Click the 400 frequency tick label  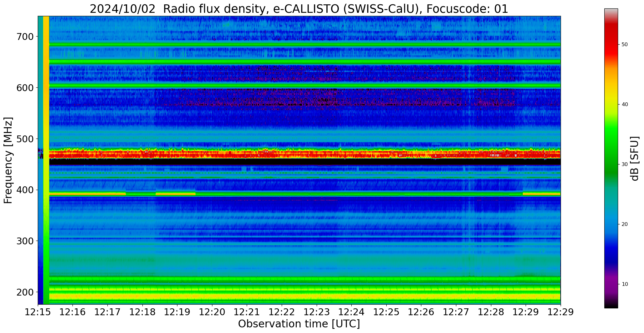click(x=24, y=190)
